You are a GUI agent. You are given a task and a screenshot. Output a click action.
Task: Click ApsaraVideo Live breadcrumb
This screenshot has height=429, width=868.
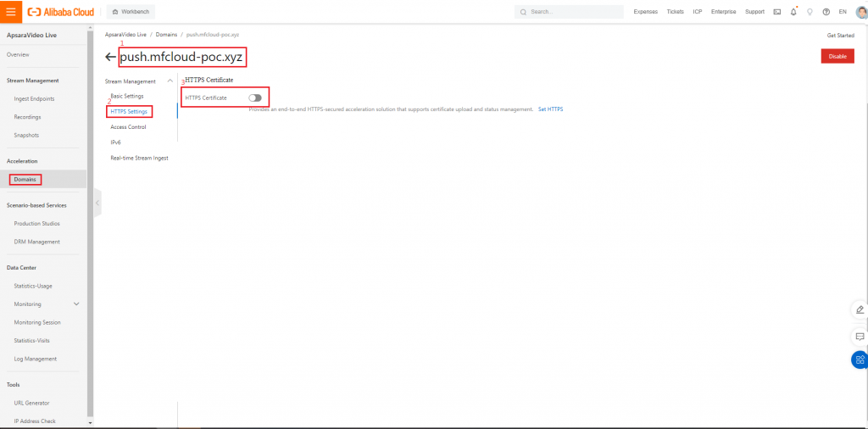(x=125, y=34)
